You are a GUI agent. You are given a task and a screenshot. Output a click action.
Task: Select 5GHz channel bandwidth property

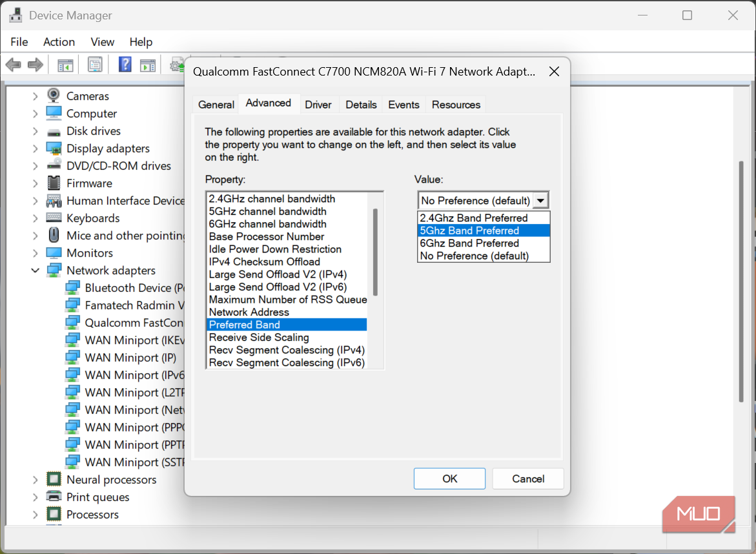pos(287,211)
